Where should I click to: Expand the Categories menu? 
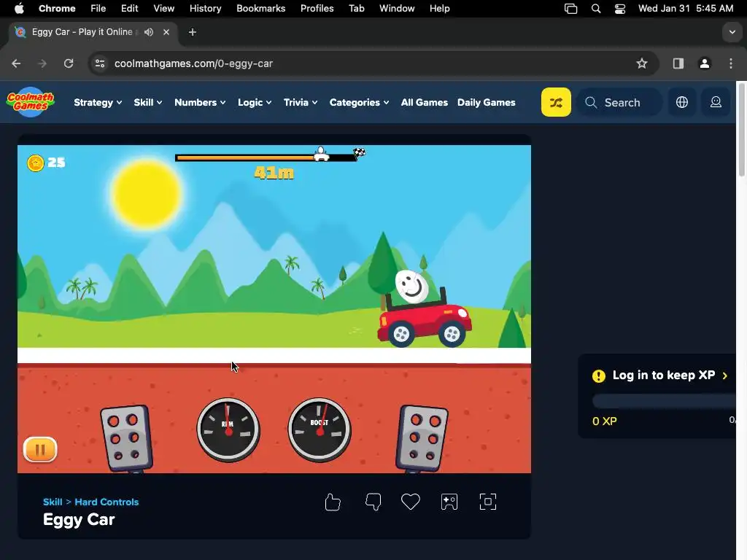click(359, 102)
